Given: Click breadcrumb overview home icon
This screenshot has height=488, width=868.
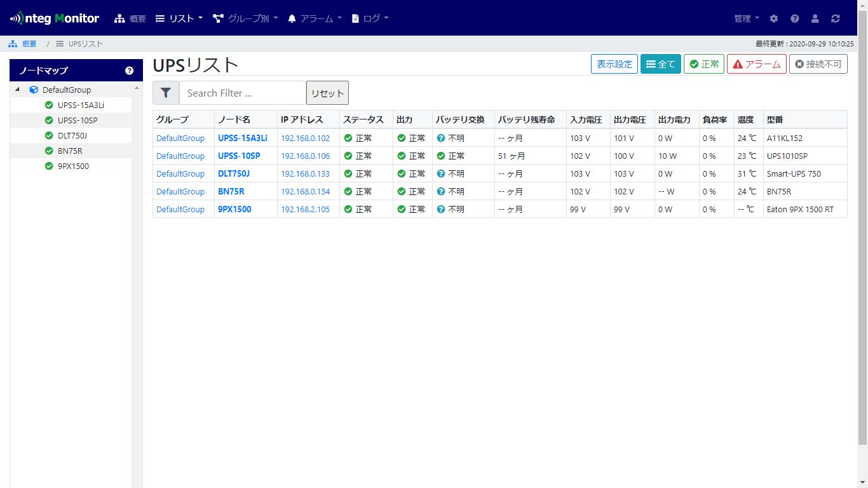Looking at the screenshot, I should (13, 44).
